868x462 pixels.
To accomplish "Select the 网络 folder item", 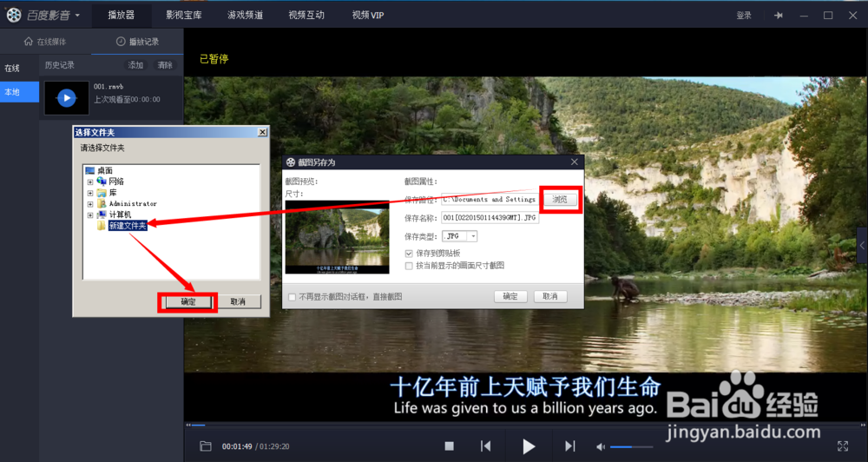I will pyautogui.click(x=116, y=181).
